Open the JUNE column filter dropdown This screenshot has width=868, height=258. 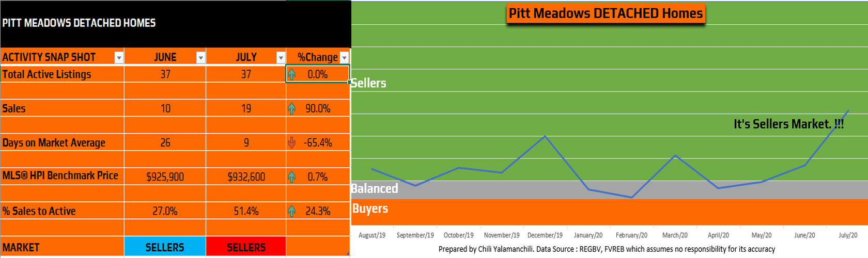(200, 57)
